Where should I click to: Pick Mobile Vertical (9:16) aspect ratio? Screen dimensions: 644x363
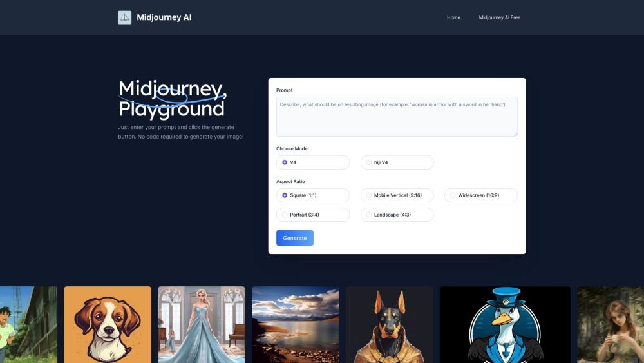click(397, 195)
